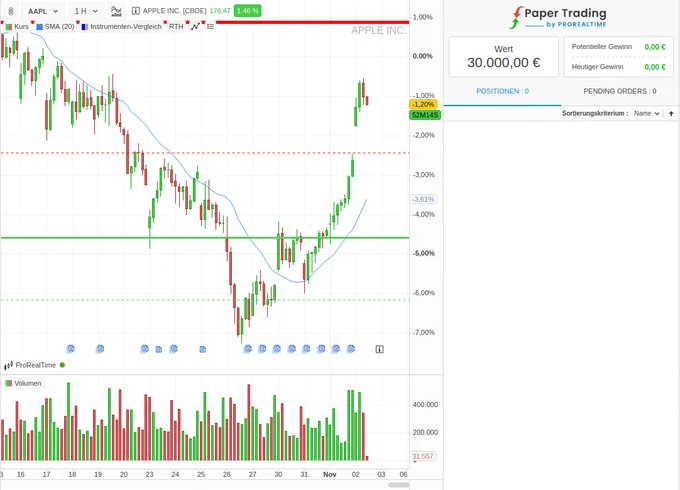680x490 pixels.
Task: Click the 0,00% axis label
Action: point(422,56)
